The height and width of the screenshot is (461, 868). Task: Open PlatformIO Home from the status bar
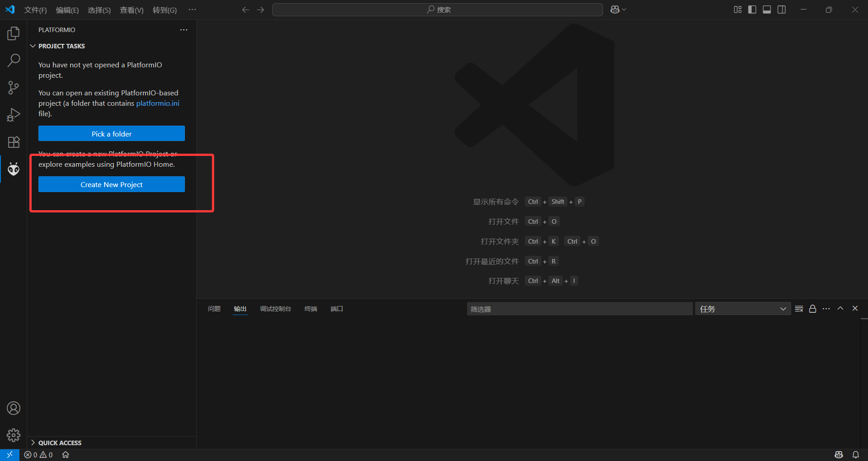pos(65,455)
